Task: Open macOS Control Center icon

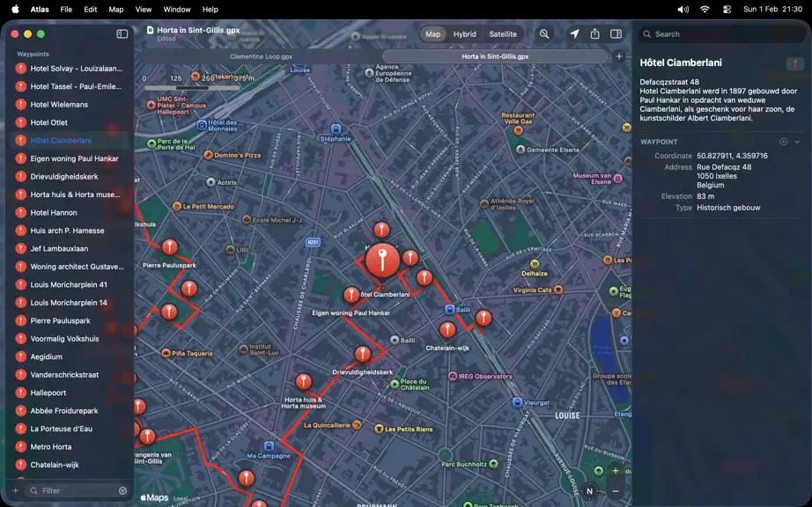Action: (727, 10)
